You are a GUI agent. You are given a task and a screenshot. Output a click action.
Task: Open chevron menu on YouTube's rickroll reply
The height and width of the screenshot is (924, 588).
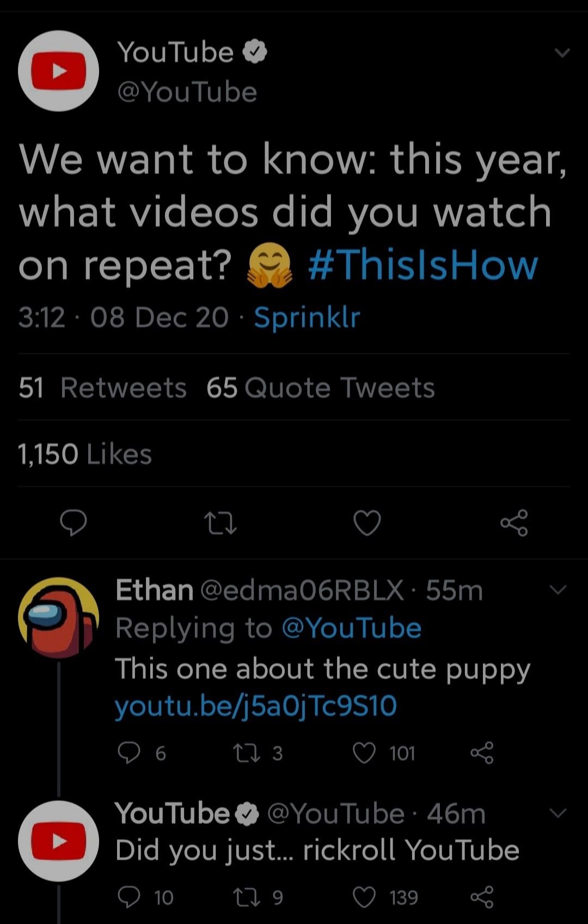[x=558, y=813]
